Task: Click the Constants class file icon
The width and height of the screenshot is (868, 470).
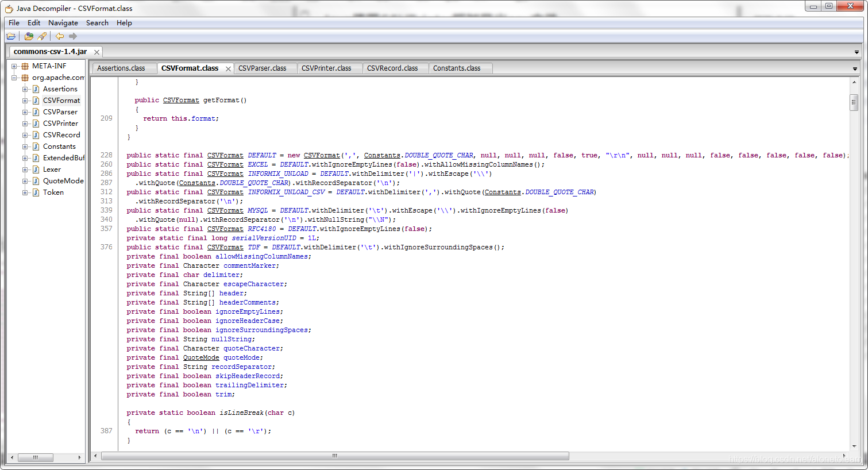Action: (x=36, y=147)
